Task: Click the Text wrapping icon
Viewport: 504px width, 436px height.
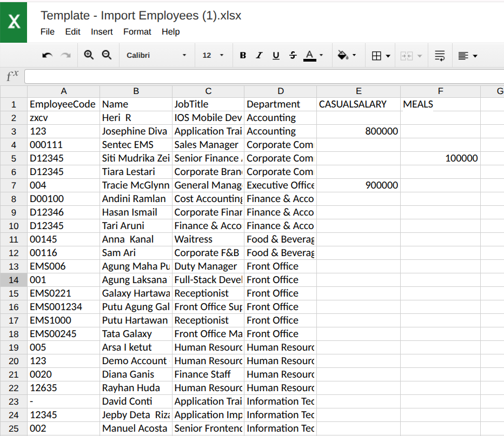Action: (440, 55)
